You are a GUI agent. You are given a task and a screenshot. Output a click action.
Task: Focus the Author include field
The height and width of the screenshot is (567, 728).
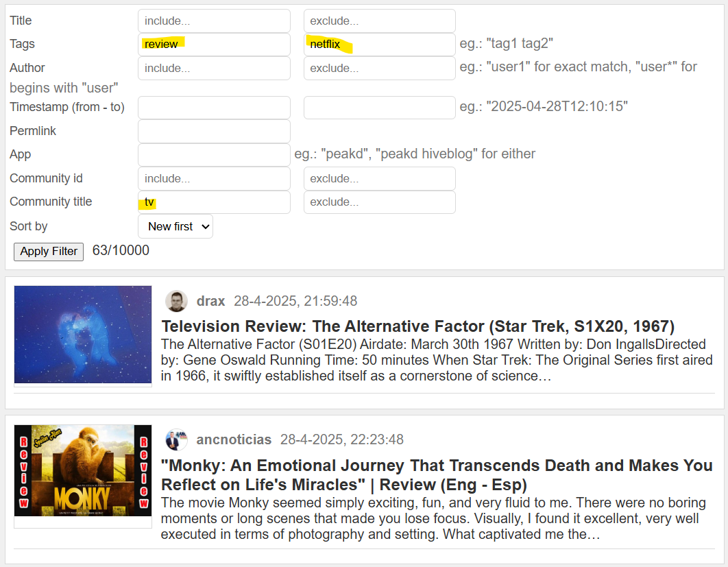click(x=214, y=69)
